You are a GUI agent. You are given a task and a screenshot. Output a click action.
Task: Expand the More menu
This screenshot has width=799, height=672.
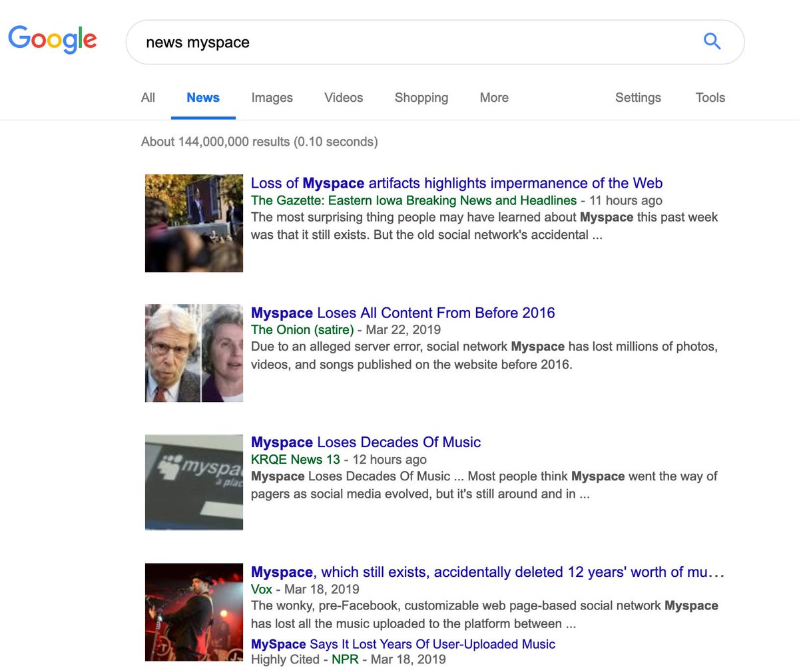(494, 98)
